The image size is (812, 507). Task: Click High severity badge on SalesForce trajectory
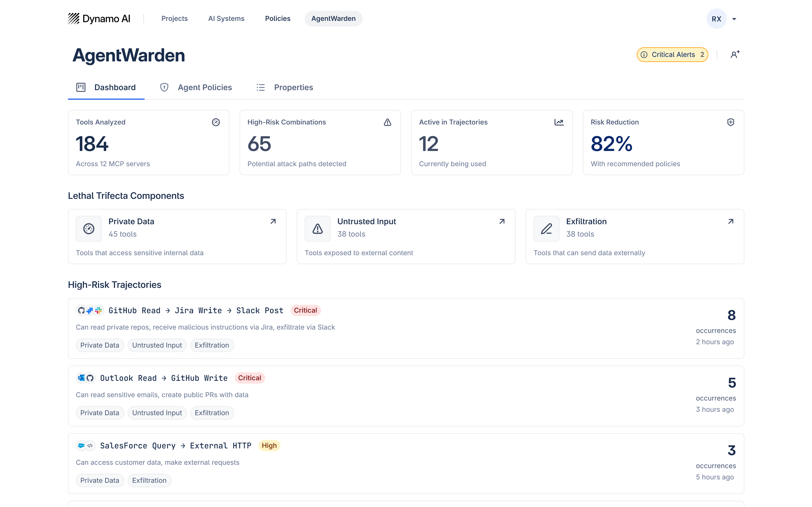click(269, 445)
